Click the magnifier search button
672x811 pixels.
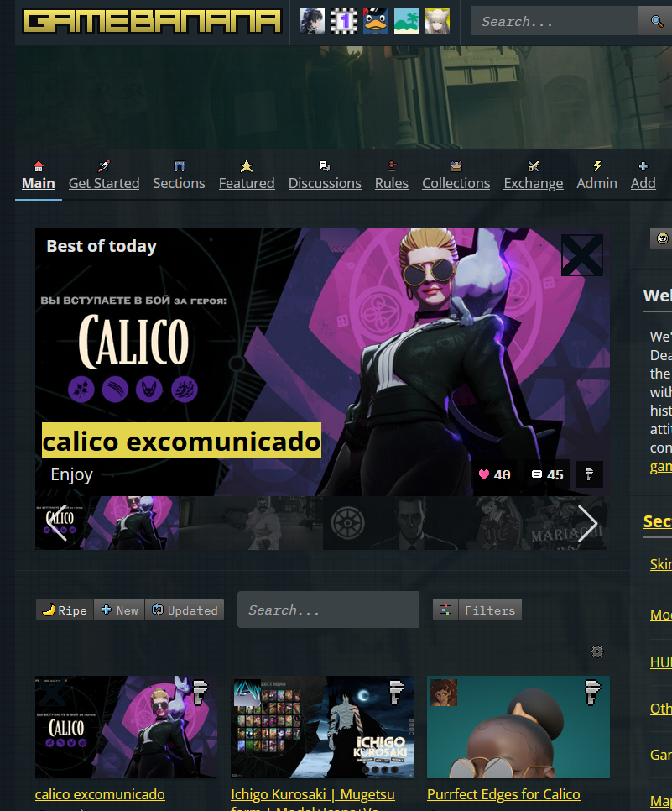(x=656, y=21)
